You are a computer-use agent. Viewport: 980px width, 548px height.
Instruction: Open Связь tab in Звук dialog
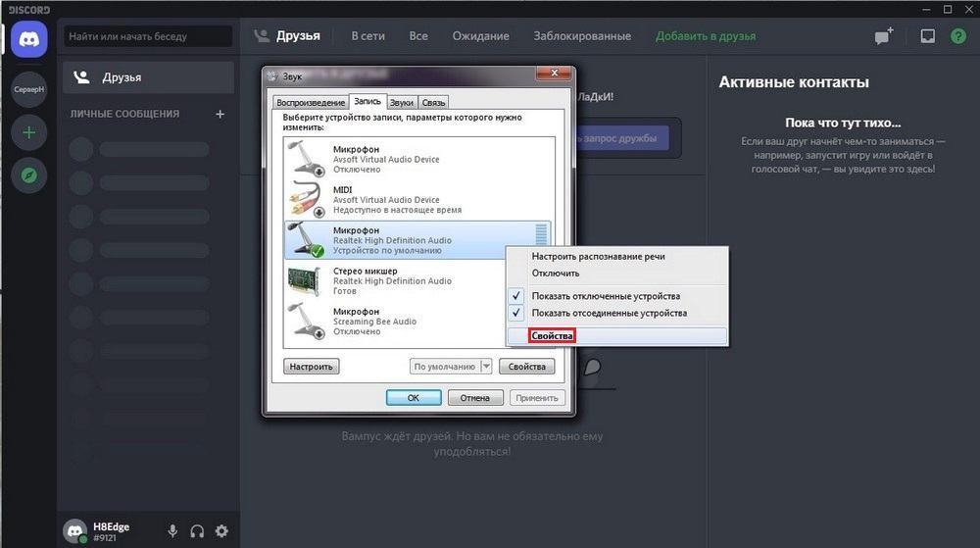(x=433, y=103)
